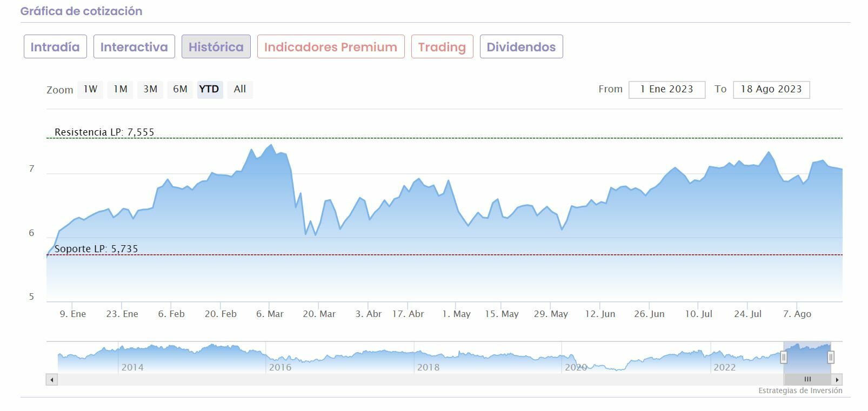Image resolution: width=868 pixels, height=411 pixels.
Task: Open the Intradía chart tab
Action: point(55,47)
